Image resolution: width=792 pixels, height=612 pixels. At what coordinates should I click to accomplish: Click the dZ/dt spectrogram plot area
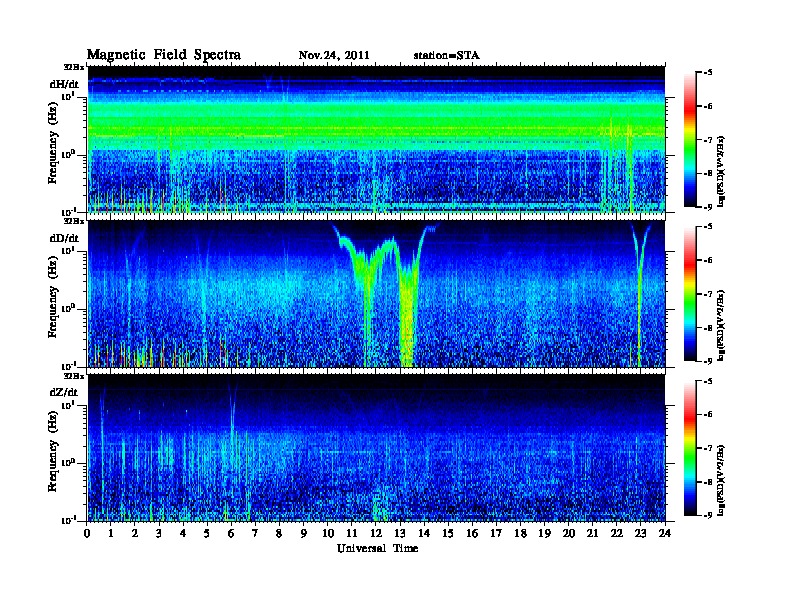point(376,447)
